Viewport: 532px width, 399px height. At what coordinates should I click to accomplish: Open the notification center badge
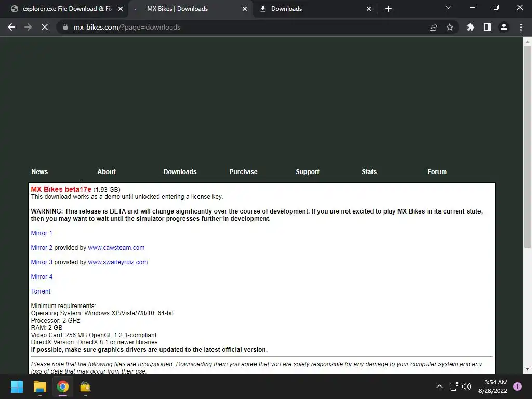click(x=517, y=386)
